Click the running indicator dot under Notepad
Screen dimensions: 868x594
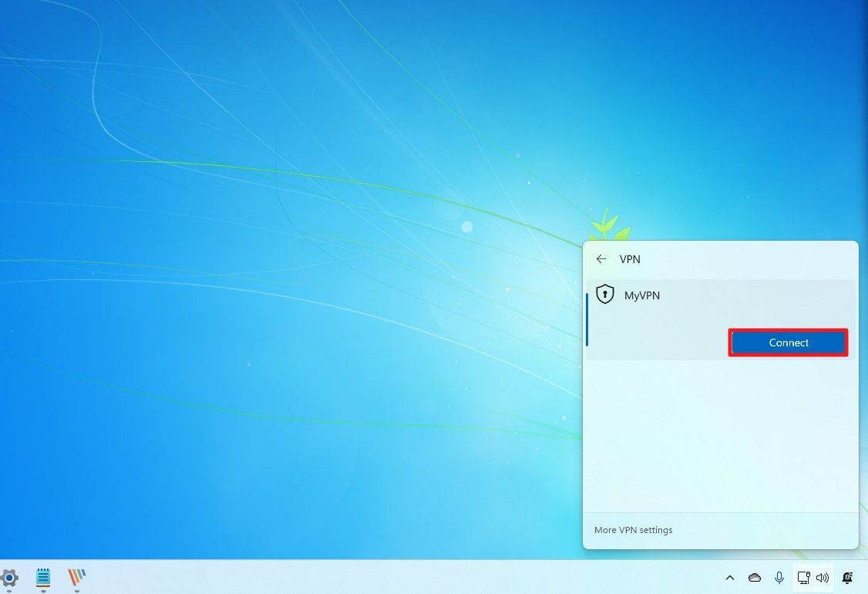pyautogui.click(x=43, y=589)
